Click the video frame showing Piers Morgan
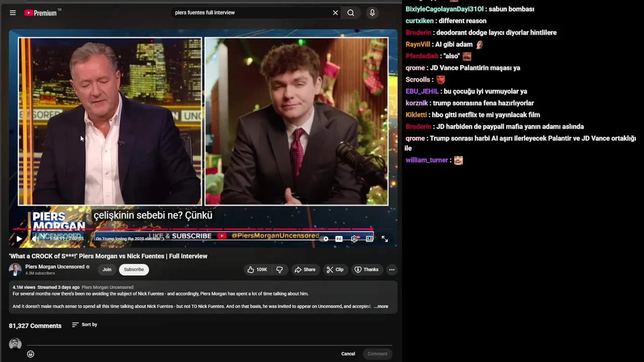 (110, 121)
